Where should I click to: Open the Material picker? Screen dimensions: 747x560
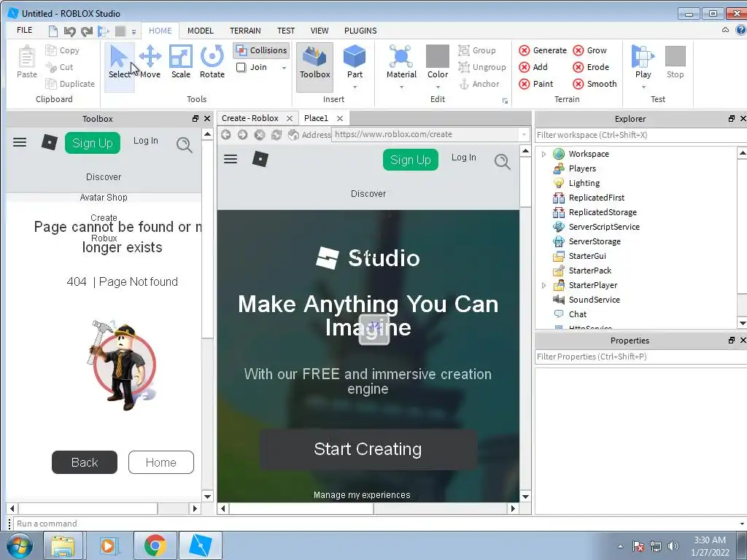tap(401, 61)
